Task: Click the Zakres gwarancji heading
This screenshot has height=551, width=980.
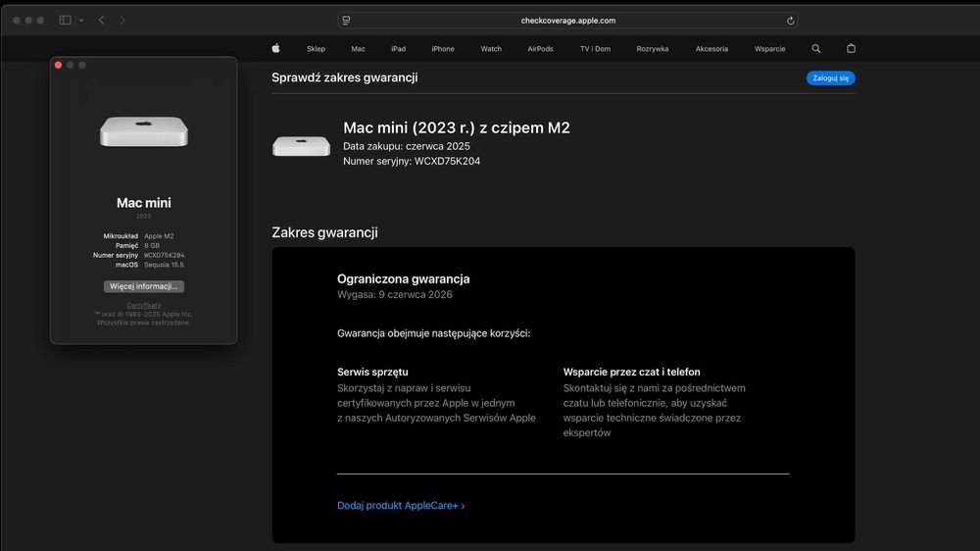Action: pyautogui.click(x=324, y=232)
